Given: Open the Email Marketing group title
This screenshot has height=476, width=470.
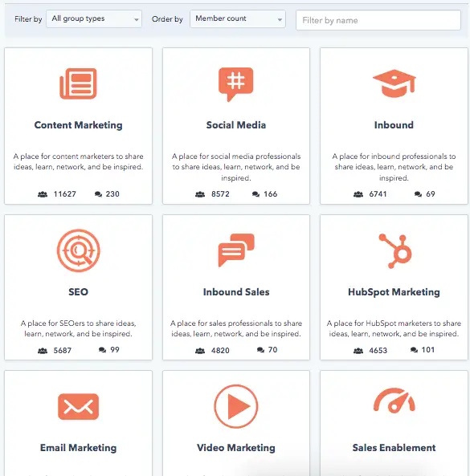Looking at the screenshot, I should (x=79, y=448).
